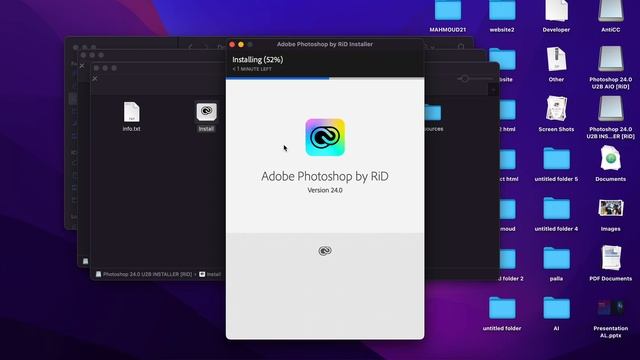
Task: Click the small Creative Cloud spinner icon
Action: coord(325,251)
